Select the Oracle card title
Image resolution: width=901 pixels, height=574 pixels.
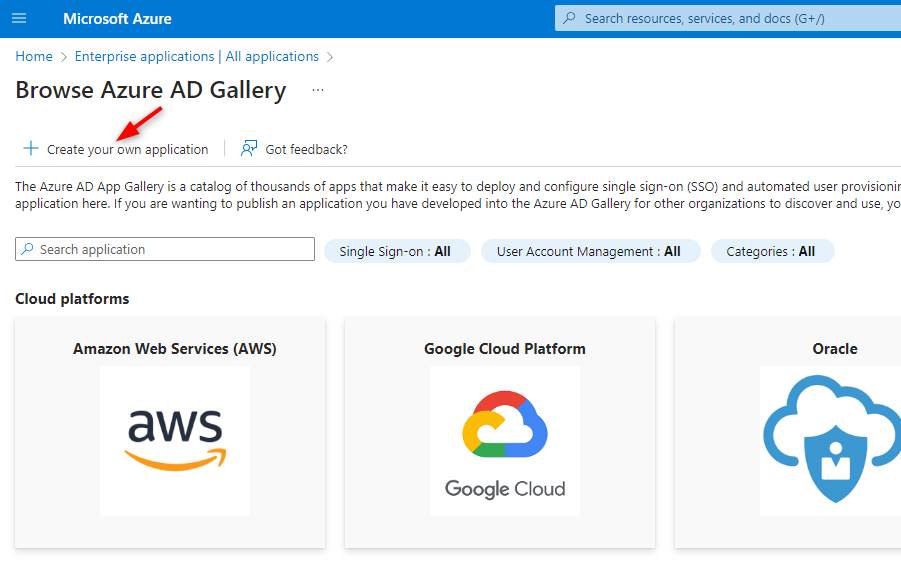point(834,349)
